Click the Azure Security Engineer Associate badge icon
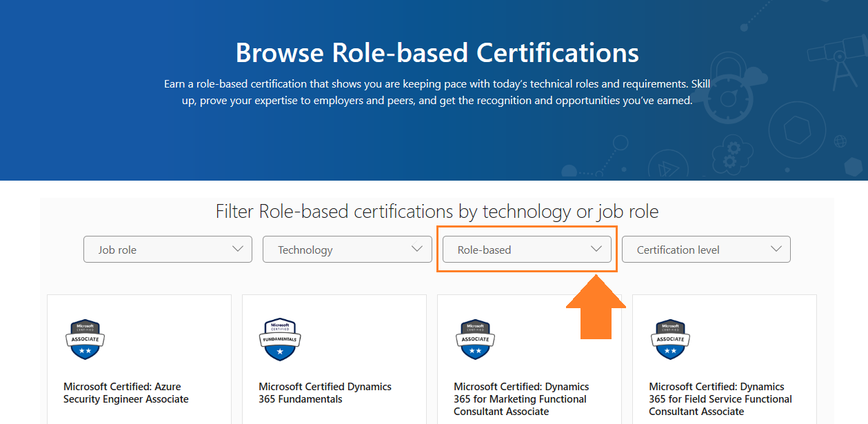 (85, 339)
